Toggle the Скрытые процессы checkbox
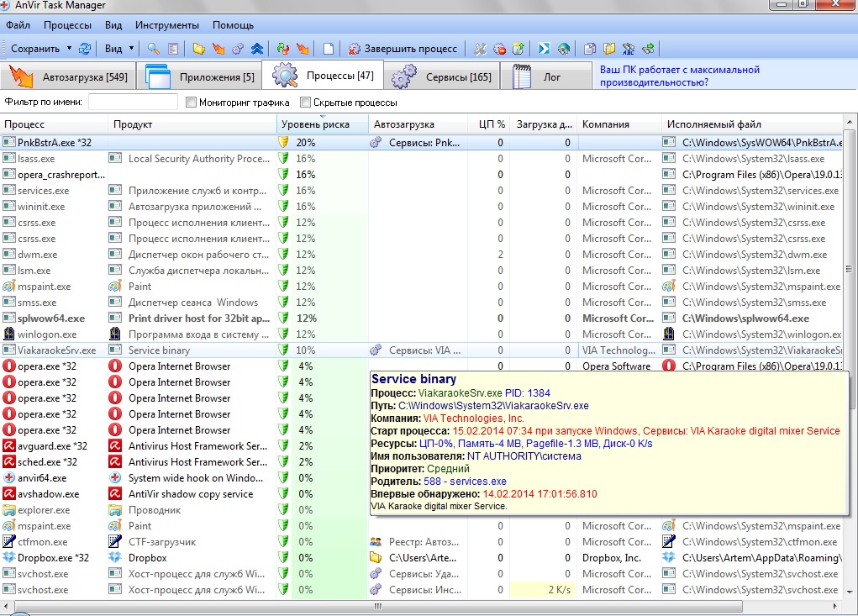 tap(305, 103)
